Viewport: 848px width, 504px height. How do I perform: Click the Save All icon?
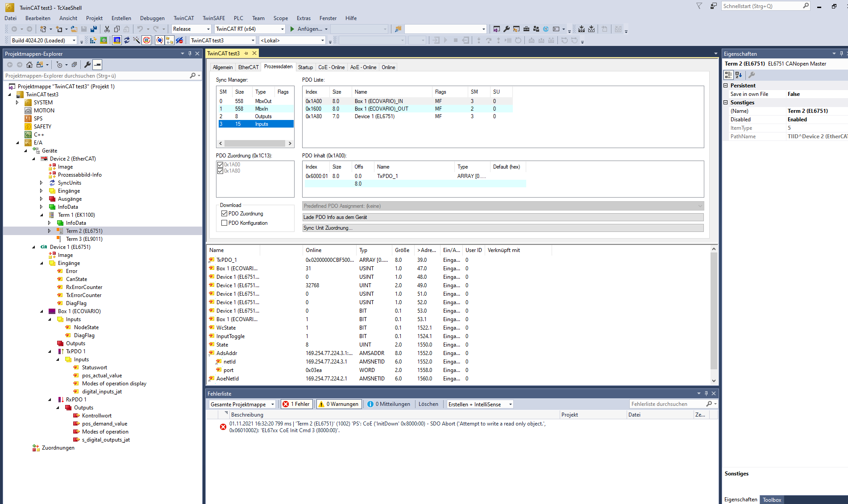pos(94,29)
